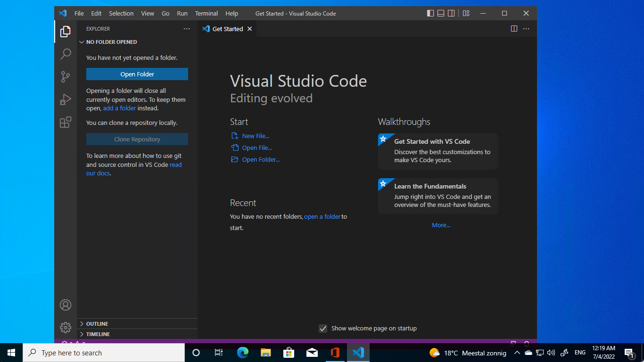Open the volume control in system tray
The height and width of the screenshot is (362, 644).
551,353
